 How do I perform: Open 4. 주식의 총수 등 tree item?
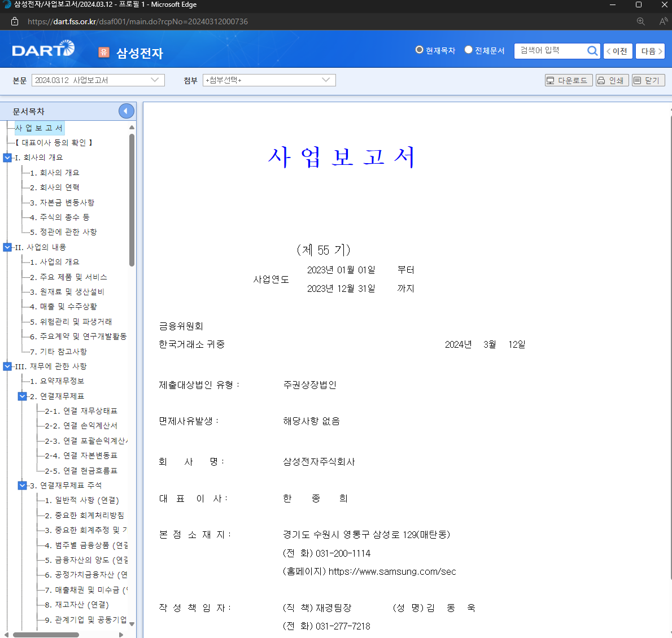59,217
